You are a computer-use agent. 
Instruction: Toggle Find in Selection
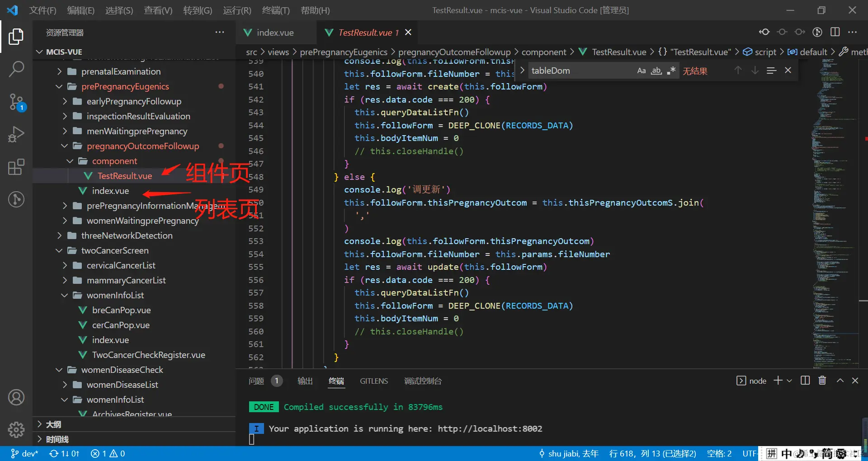click(x=772, y=70)
